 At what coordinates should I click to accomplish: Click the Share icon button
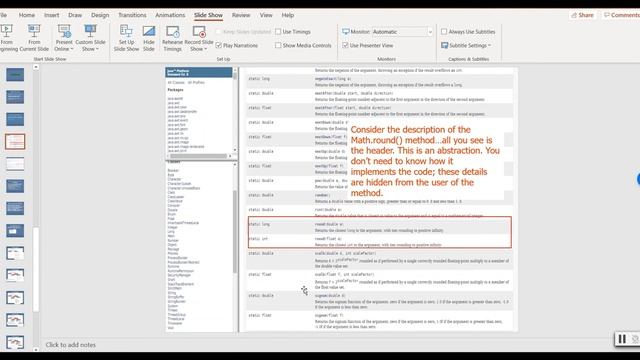coord(582,15)
